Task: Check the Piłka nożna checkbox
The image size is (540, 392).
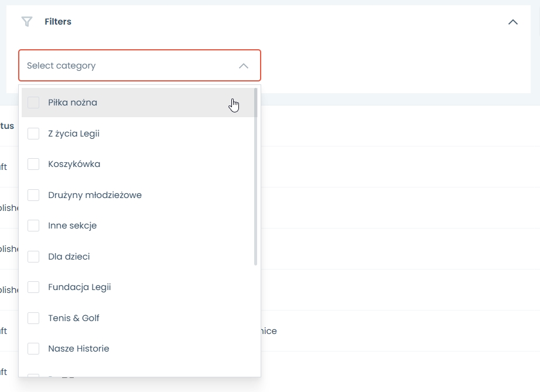Action: (x=33, y=103)
